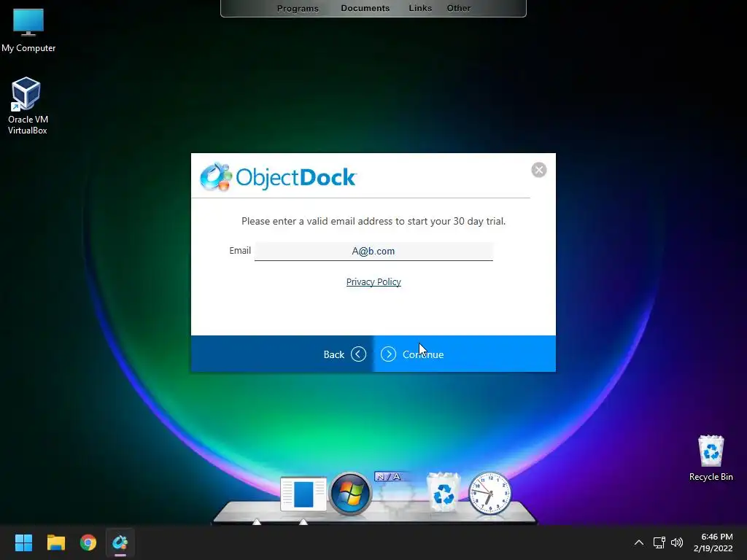This screenshot has height=560, width=747.
Task: Focus the Email input field
Action: (373, 251)
